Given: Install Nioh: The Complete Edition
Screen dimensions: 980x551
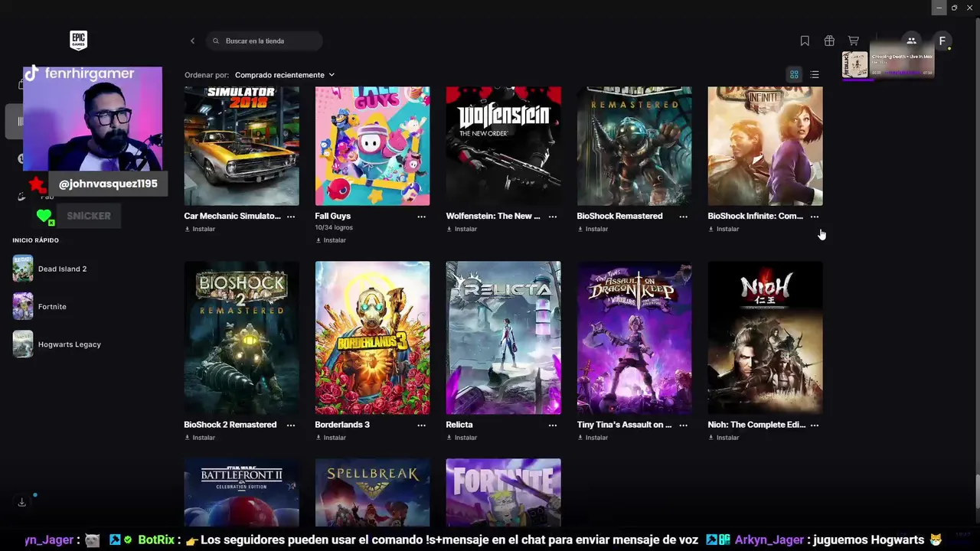Looking at the screenshot, I should coord(724,438).
